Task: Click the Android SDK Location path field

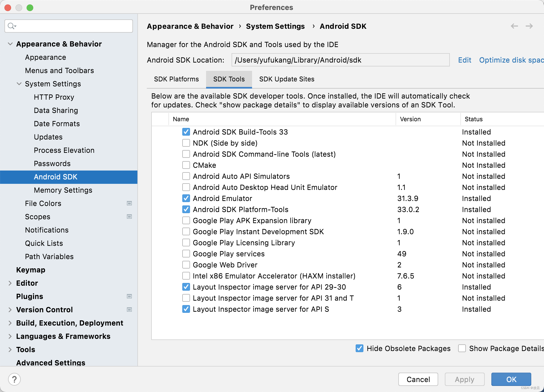Action: click(340, 60)
